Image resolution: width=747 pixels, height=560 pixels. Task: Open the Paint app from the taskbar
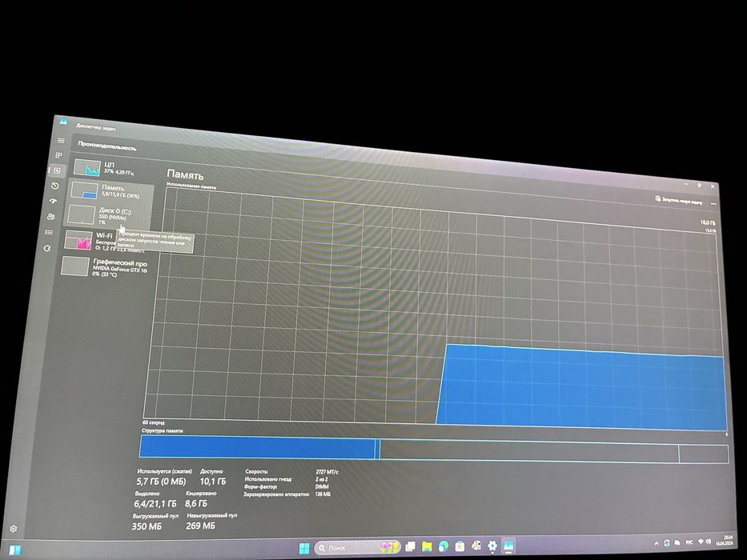pyautogui.click(x=476, y=546)
